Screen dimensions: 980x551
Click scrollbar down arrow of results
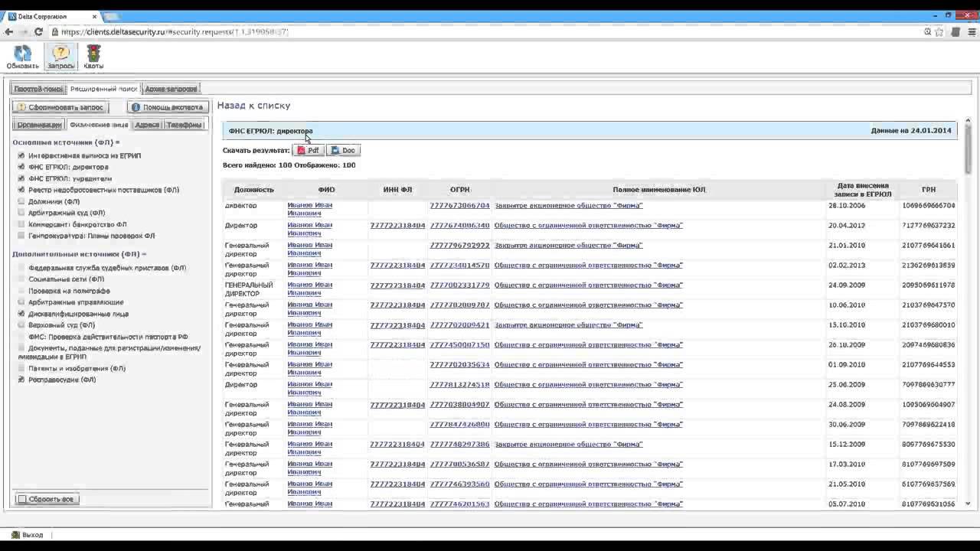[968, 504]
